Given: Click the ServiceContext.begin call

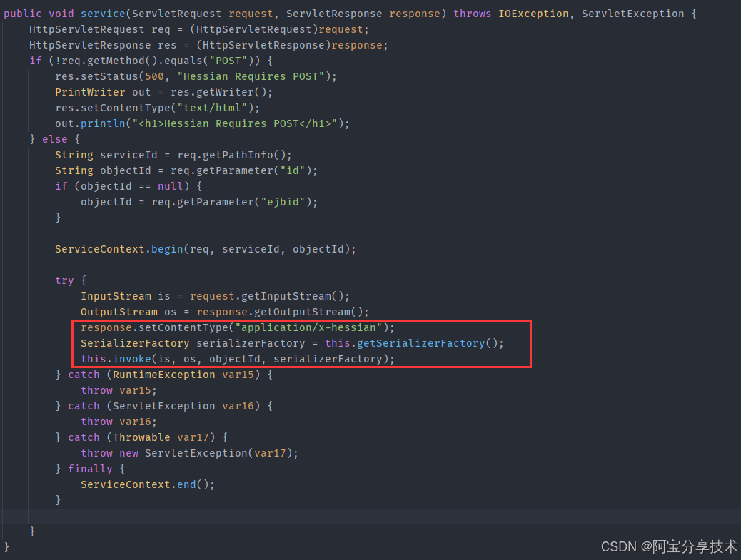Looking at the screenshot, I should click(205, 249).
